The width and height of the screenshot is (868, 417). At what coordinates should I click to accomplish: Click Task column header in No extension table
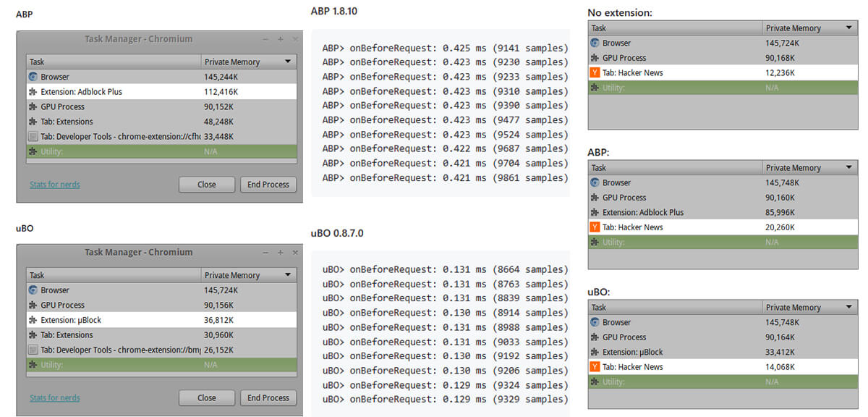[x=675, y=28]
